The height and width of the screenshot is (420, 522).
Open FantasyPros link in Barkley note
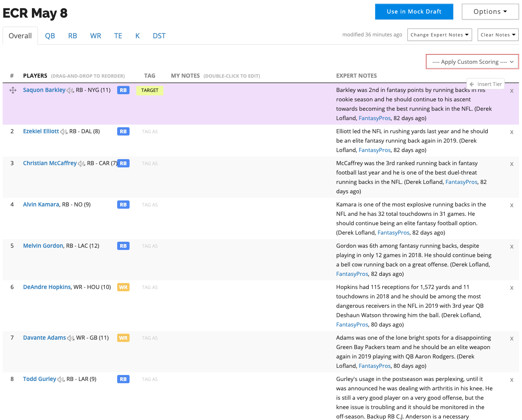click(375, 118)
